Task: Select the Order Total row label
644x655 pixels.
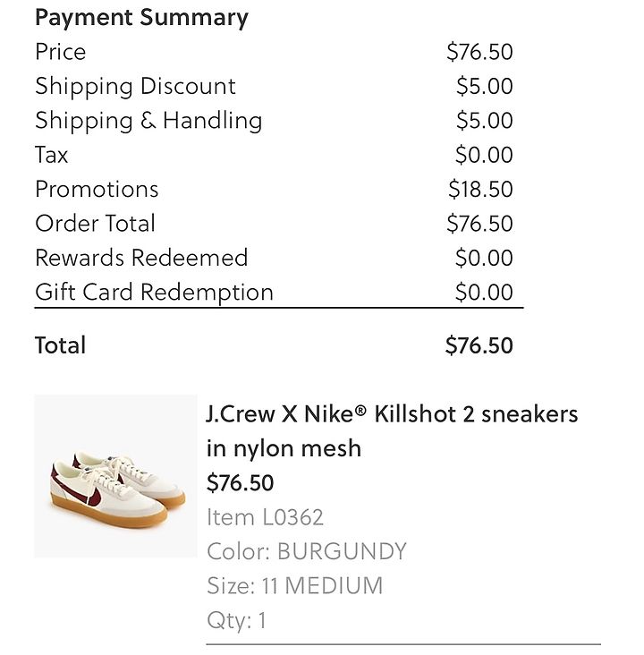Action: click(95, 223)
